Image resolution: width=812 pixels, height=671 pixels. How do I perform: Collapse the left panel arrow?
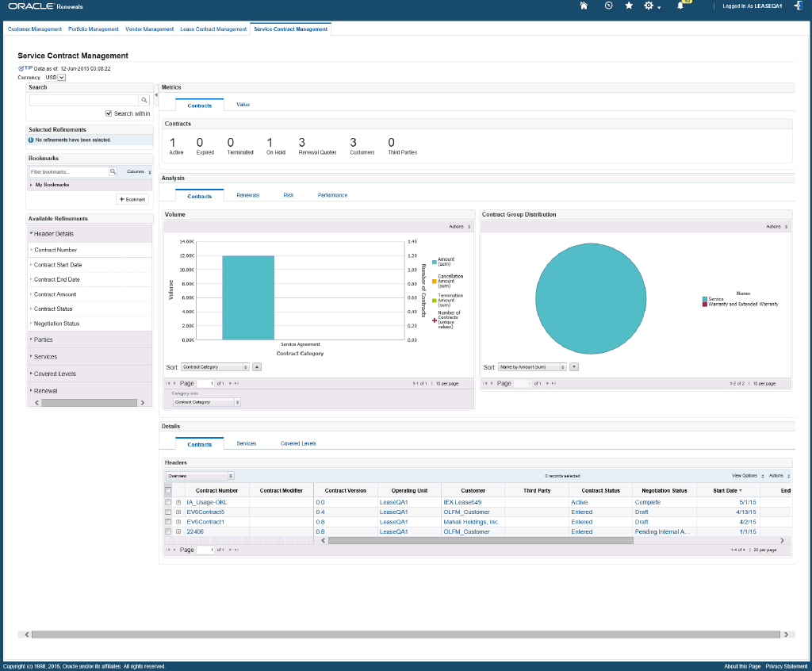click(x=156, y=95)
